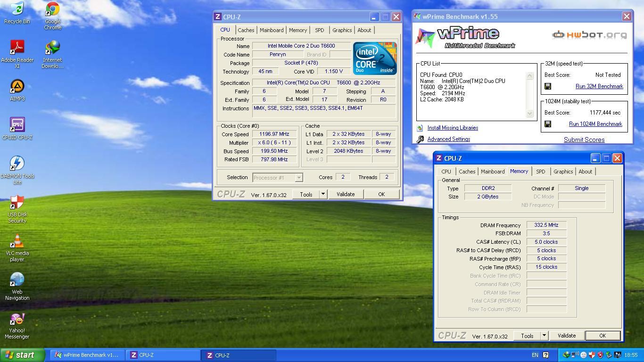Select wPrime Benchmark taskbar button
Viewport: 644px width, 362px height.
pyautogui.click(x=88, y=355)
